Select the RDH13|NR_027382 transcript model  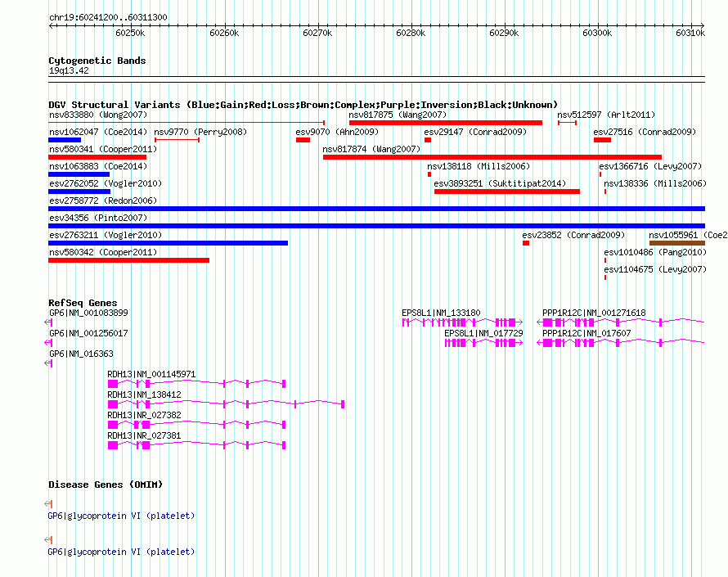[x=197, y=425]
